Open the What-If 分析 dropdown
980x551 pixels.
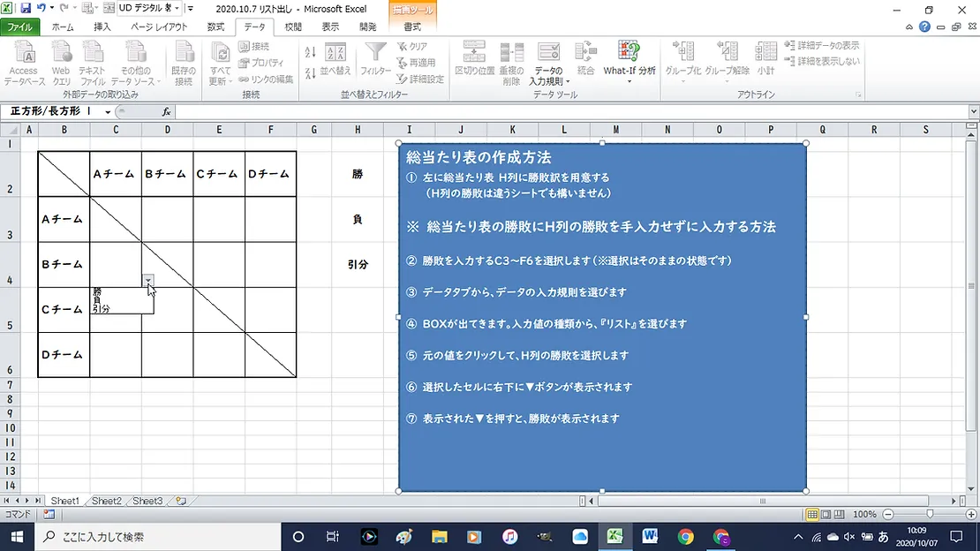(x=629, y=64)
